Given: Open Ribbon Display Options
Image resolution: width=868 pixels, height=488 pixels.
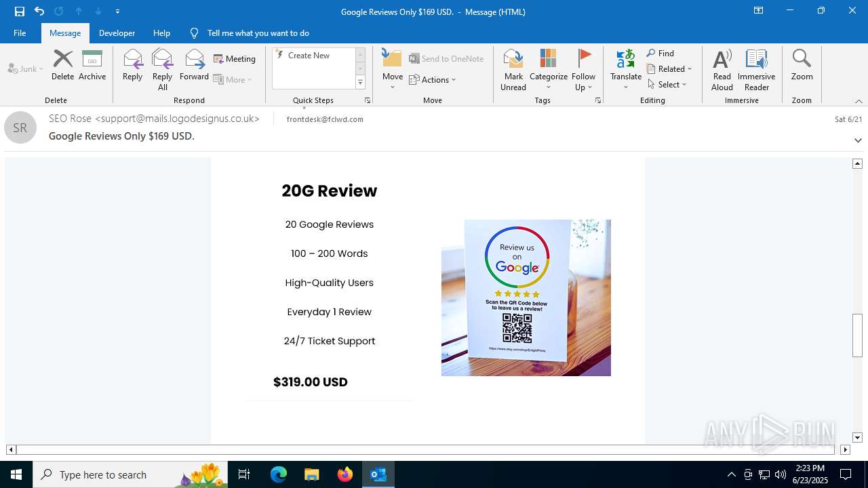Looking at the screenshot, I should [x=758, y=11].
